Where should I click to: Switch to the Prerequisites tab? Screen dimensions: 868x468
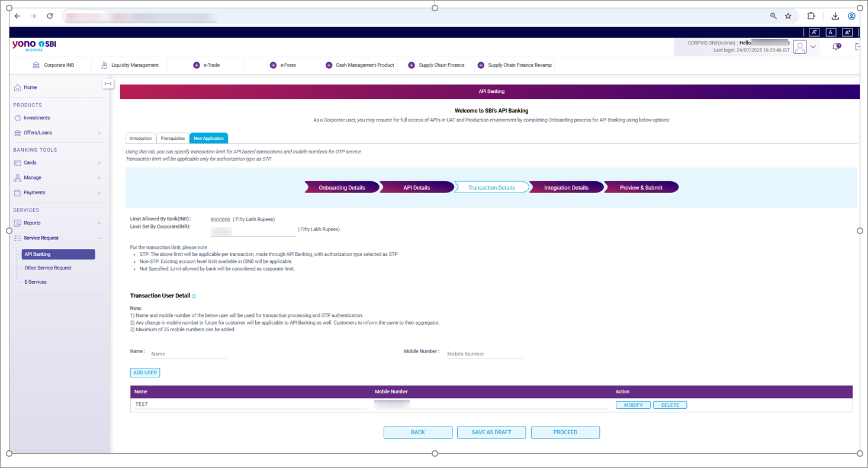173,138
